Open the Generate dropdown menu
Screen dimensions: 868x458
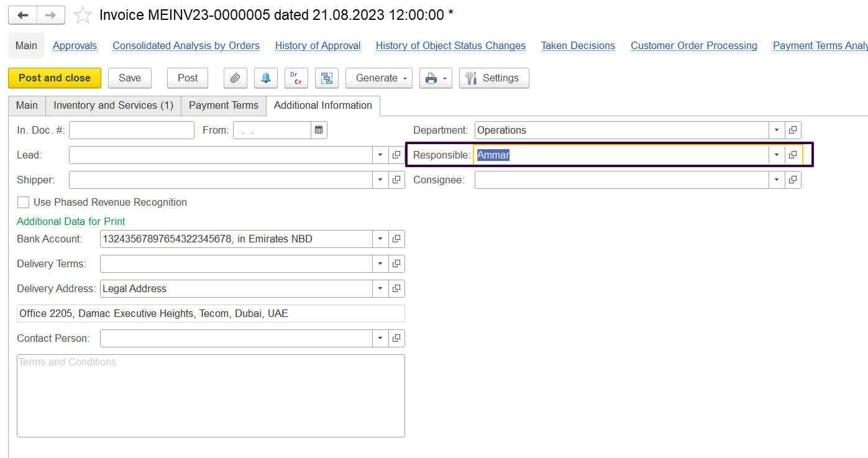[379, 78]
